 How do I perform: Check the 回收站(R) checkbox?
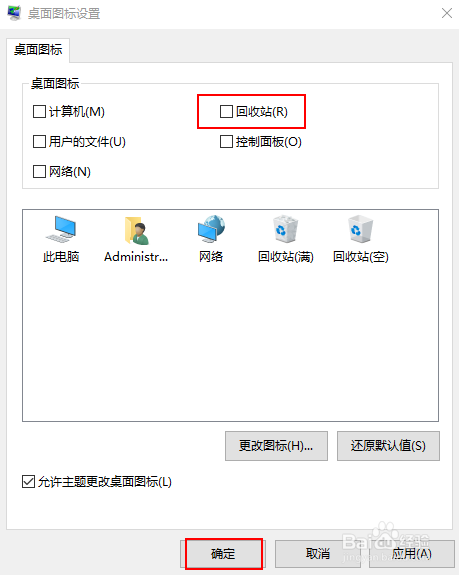point(226,111)
